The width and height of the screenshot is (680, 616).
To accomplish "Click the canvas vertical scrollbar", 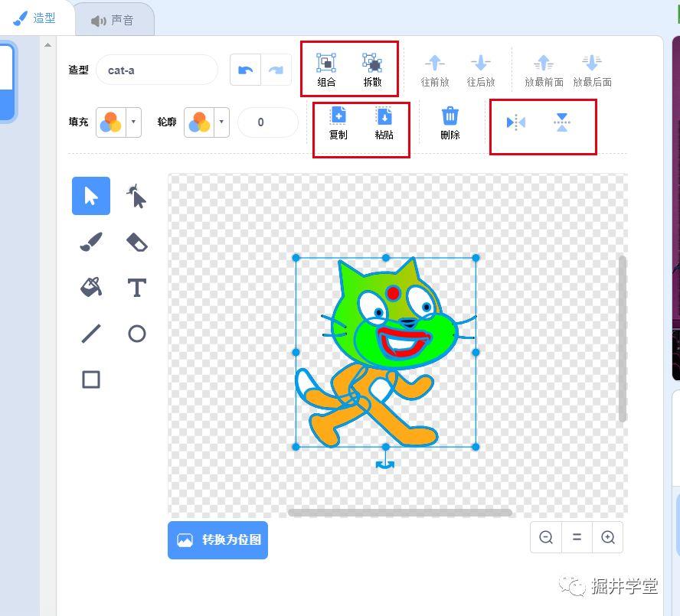I will (x=623, y=338).
